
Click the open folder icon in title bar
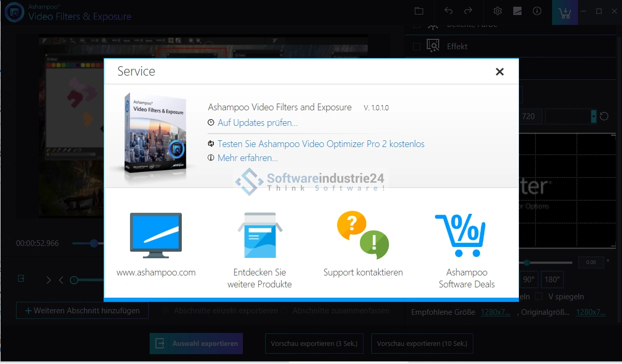(x=419, y=11)
